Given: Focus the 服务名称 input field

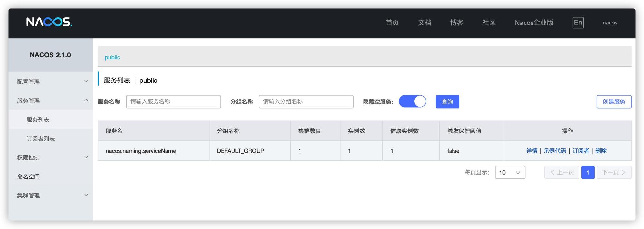Looking at the screenshot, I should [x=173, y=102].
